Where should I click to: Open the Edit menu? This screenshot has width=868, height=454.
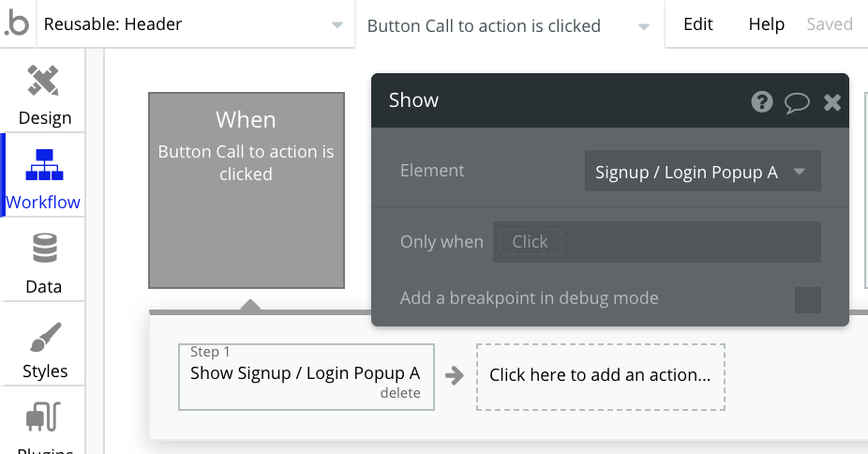point(698,24)
